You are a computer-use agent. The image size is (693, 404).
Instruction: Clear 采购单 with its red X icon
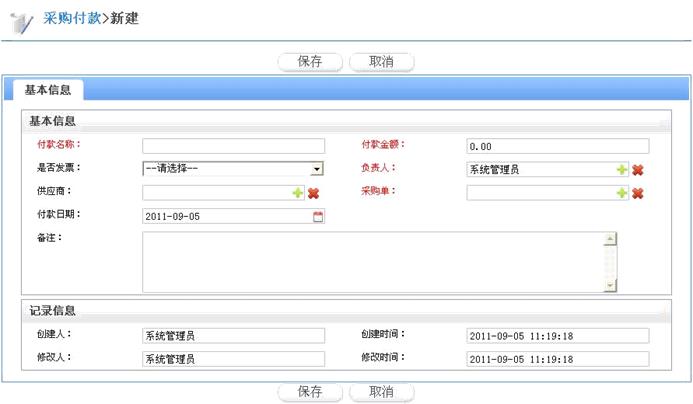(637, 193)
